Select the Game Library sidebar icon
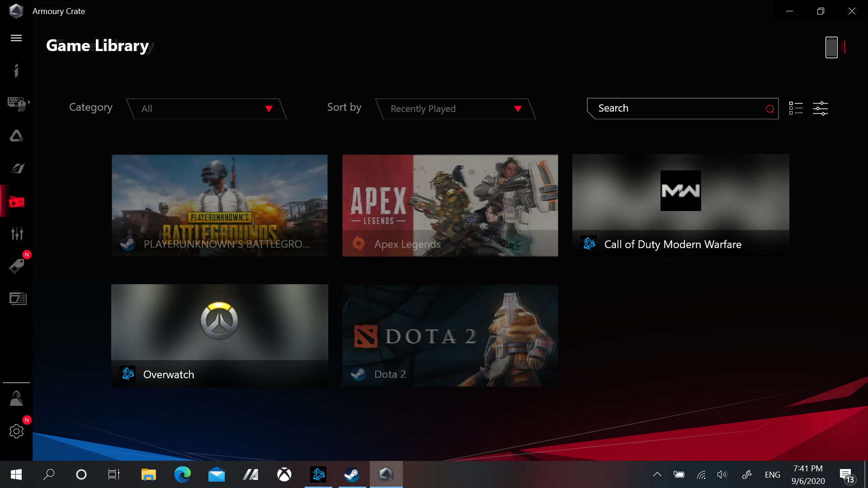Screen dimensions: 868x488 pyautogui.click(x=17, y=202)
